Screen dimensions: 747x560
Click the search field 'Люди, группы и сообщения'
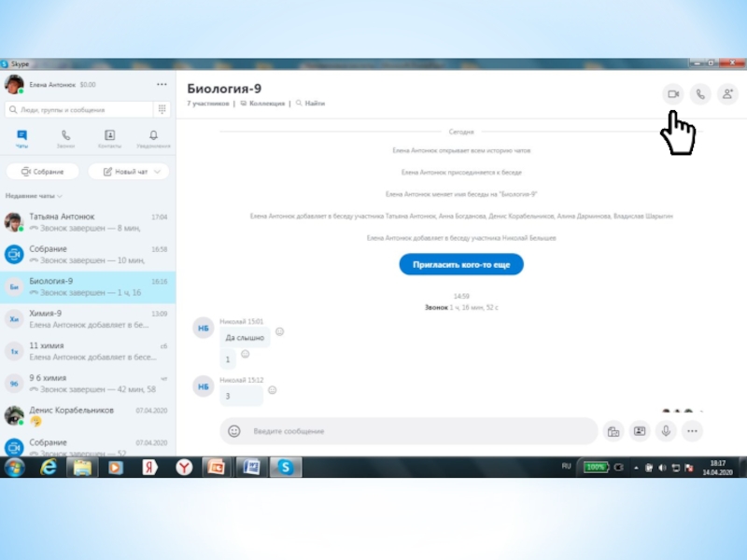79,109
